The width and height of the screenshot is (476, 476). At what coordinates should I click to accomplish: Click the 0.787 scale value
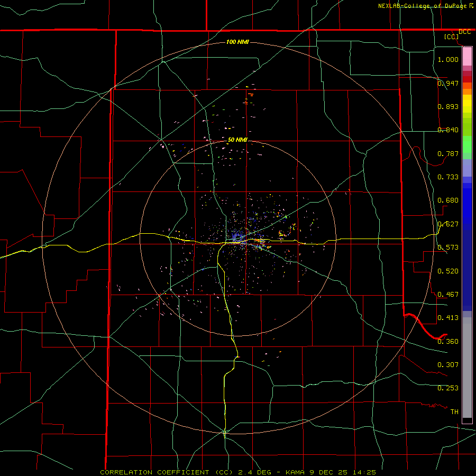point(448,153)
